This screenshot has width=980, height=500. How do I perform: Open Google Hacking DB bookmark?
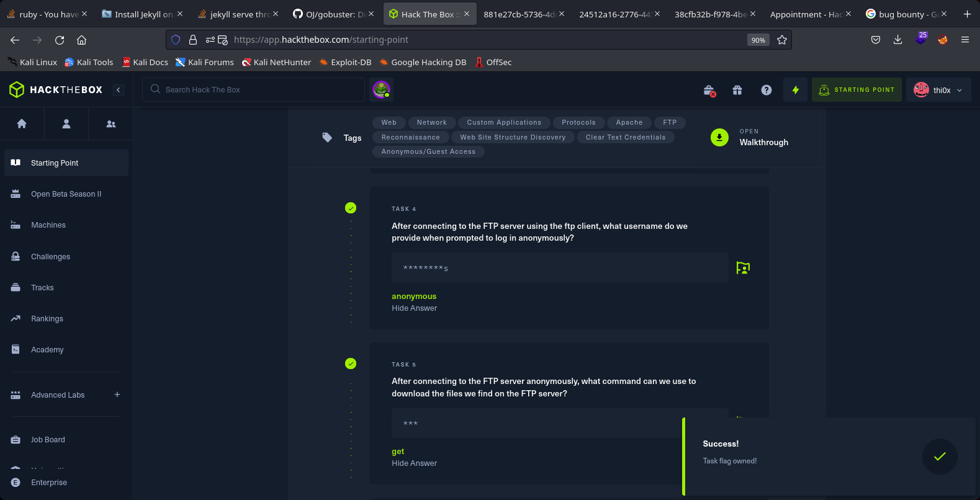tap(423, 62)
